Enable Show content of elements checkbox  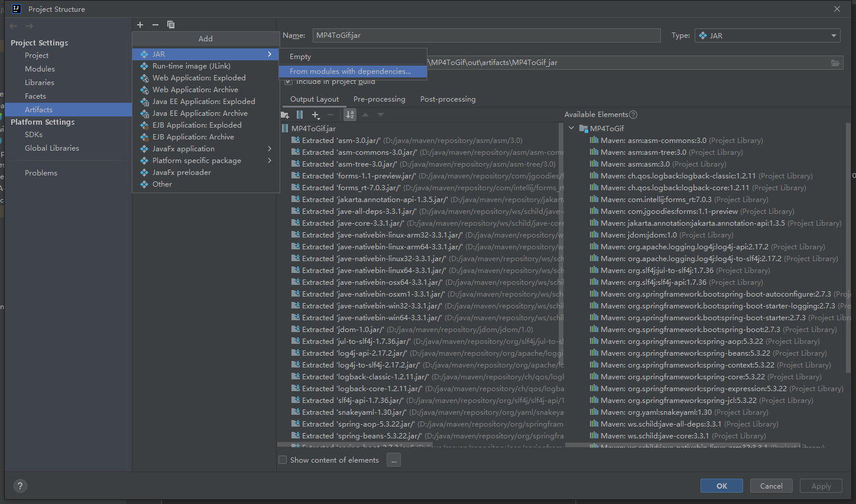[x=283, y=460]
